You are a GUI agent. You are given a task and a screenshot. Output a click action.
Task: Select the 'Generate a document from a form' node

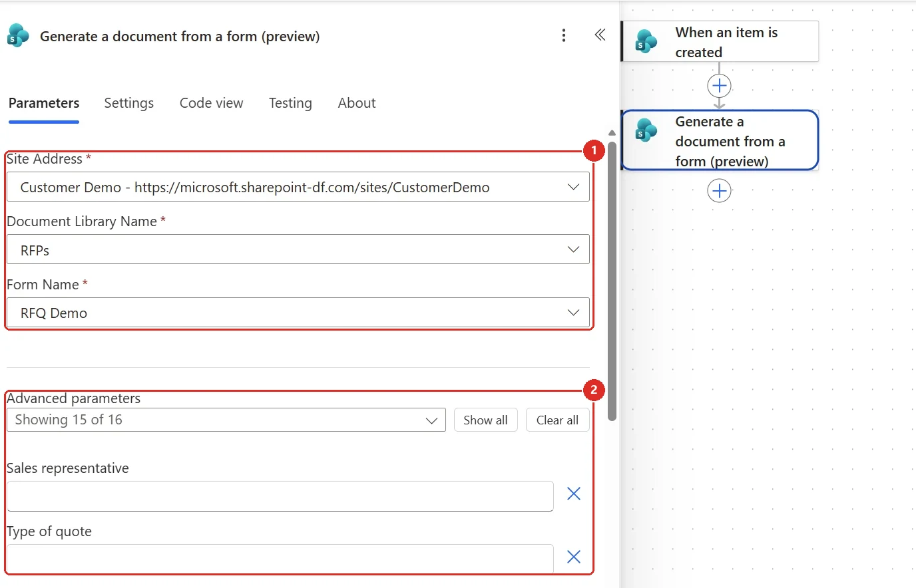coord(720,140)
